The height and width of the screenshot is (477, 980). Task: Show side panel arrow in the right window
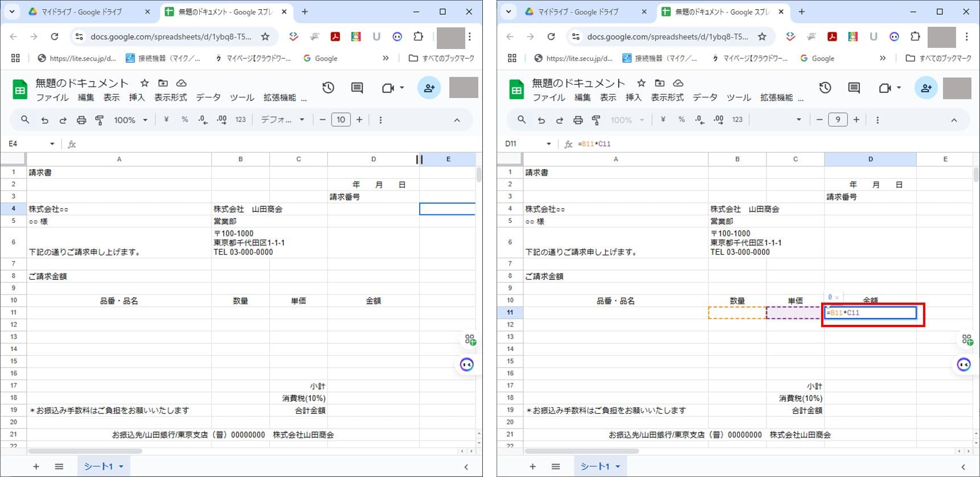click(963, 467)
